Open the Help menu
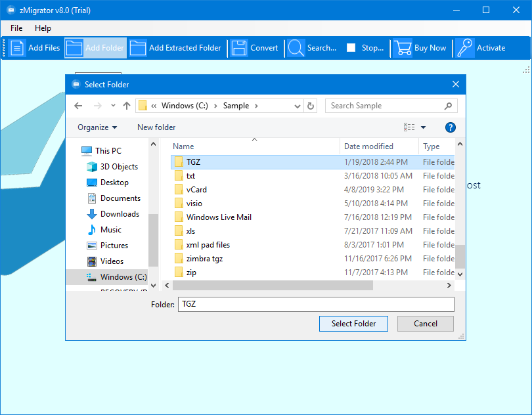532x415 pixels. (x=43, y=28)
